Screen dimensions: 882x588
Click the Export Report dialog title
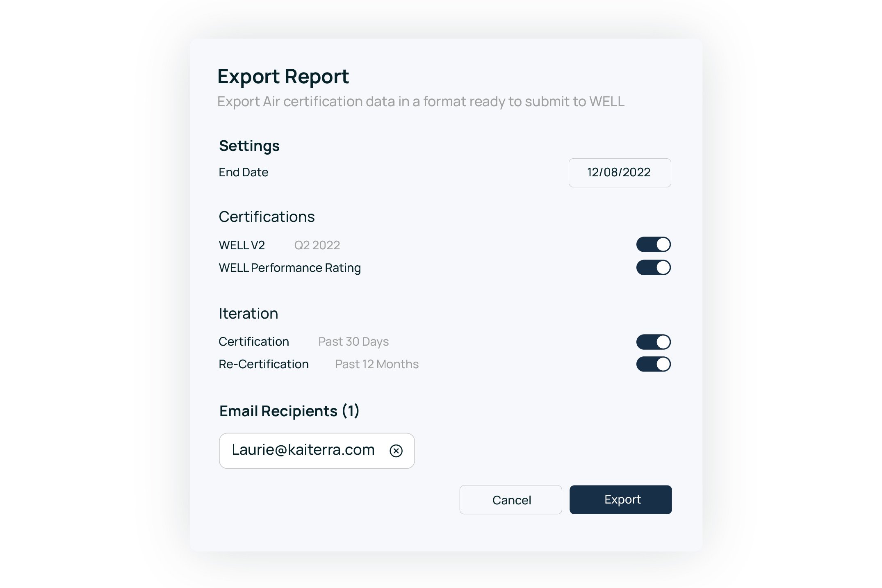pyautogui.click(x=283, y=77)
